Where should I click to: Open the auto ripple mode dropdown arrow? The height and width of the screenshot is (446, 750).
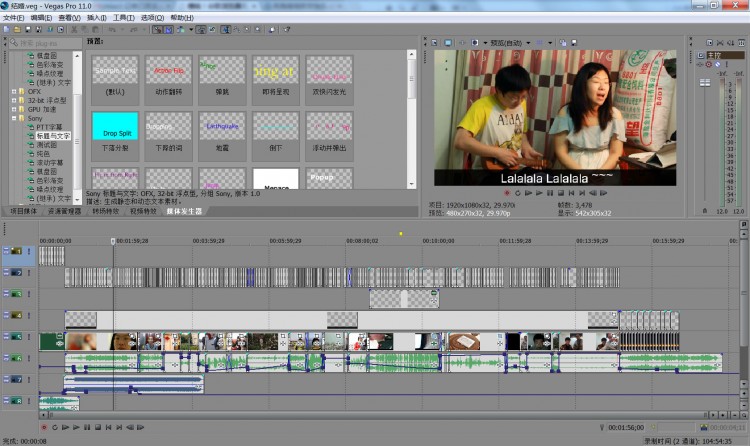pos(191,30)
